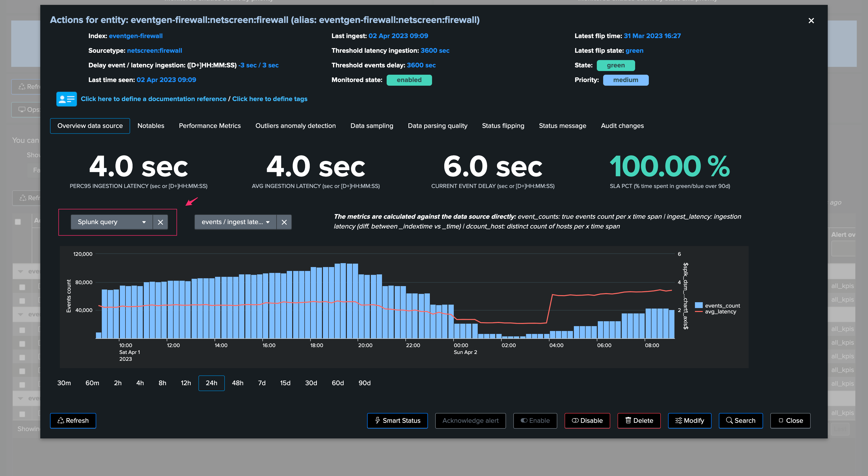Viewport: 868px width, 476px height.
Task: Toggle avg_latency series in chart legend
Action: pos(715,312)
